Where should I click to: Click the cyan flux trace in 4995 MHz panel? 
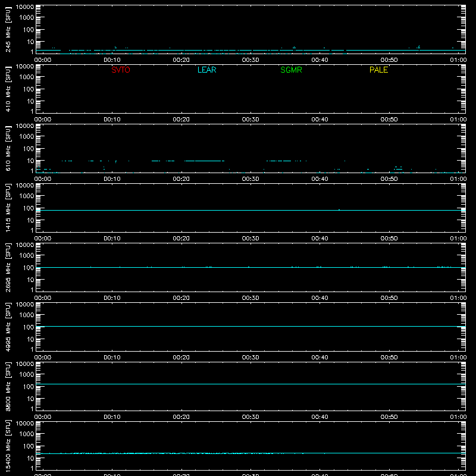click(x=250, y=326)
